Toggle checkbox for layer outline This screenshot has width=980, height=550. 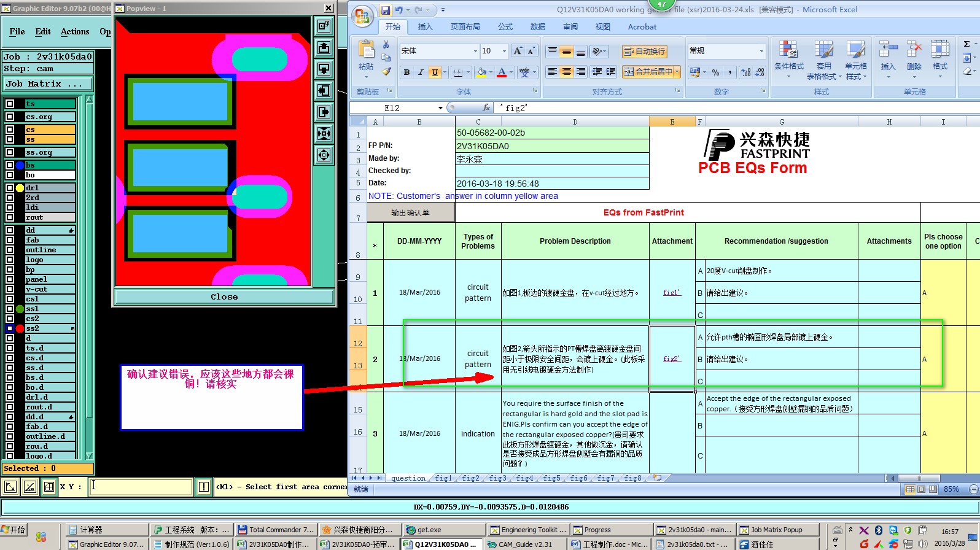click(10, 250)
